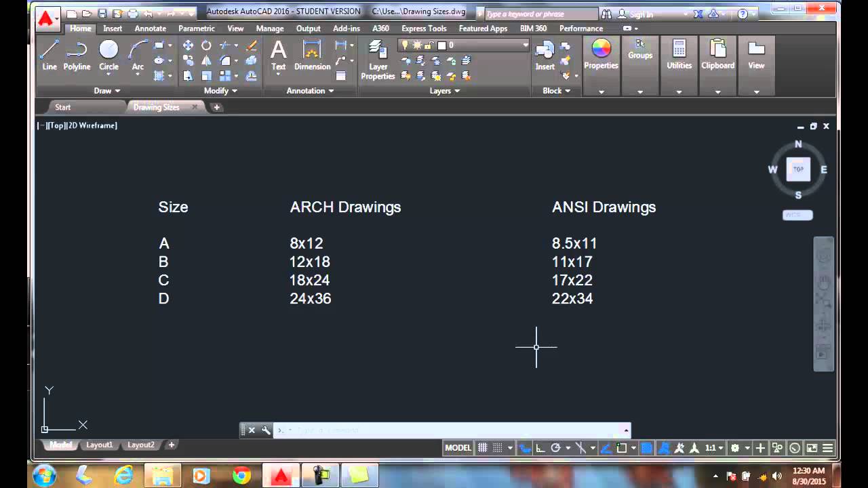Switch to the Insert ribbon tab
The width and height of the screenshot is (868, 488).
[x=113, y=28]
